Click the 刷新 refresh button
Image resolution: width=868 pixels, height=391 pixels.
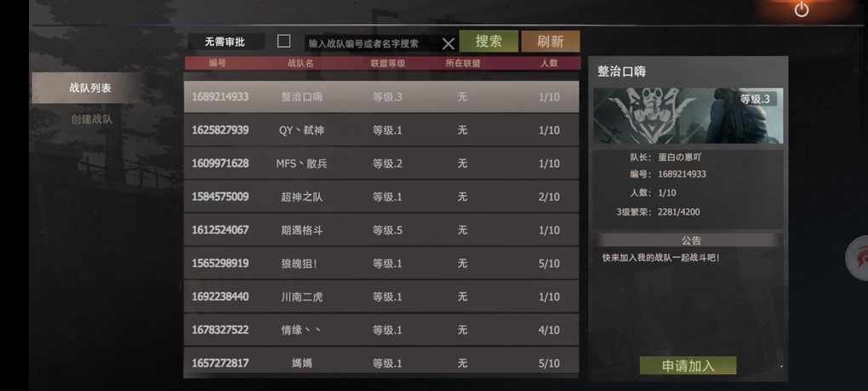(551, 42)
